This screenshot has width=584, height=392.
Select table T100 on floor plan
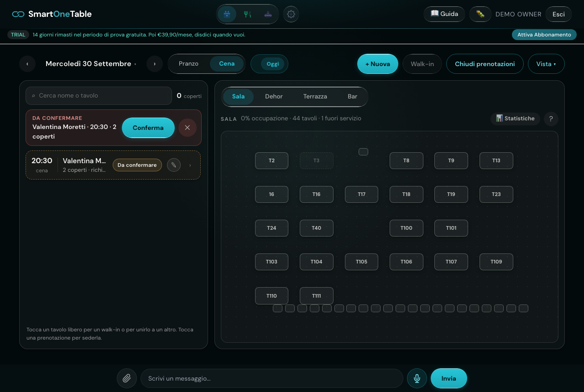click(x=407, y=228)
